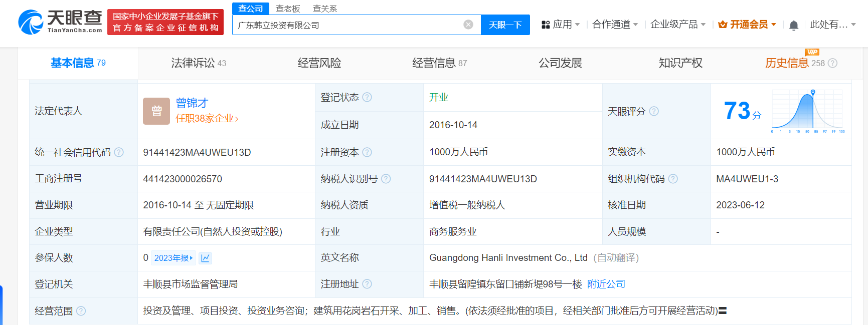Click 丰顺县市场监督管理局 registry text

[191, 284]
